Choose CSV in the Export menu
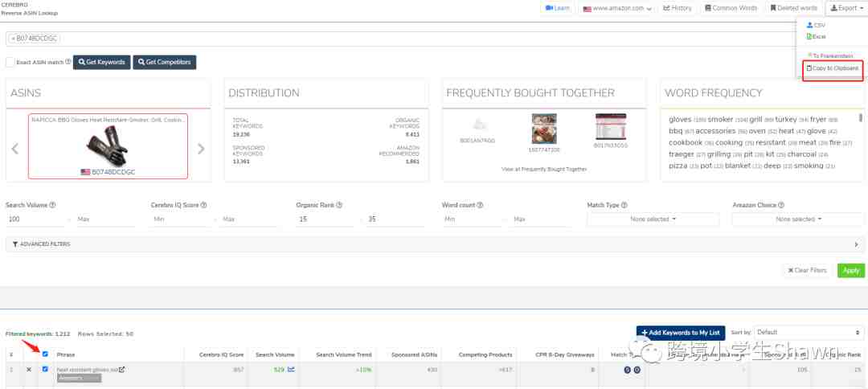This screenshot has width=868, height=389. 816,26
